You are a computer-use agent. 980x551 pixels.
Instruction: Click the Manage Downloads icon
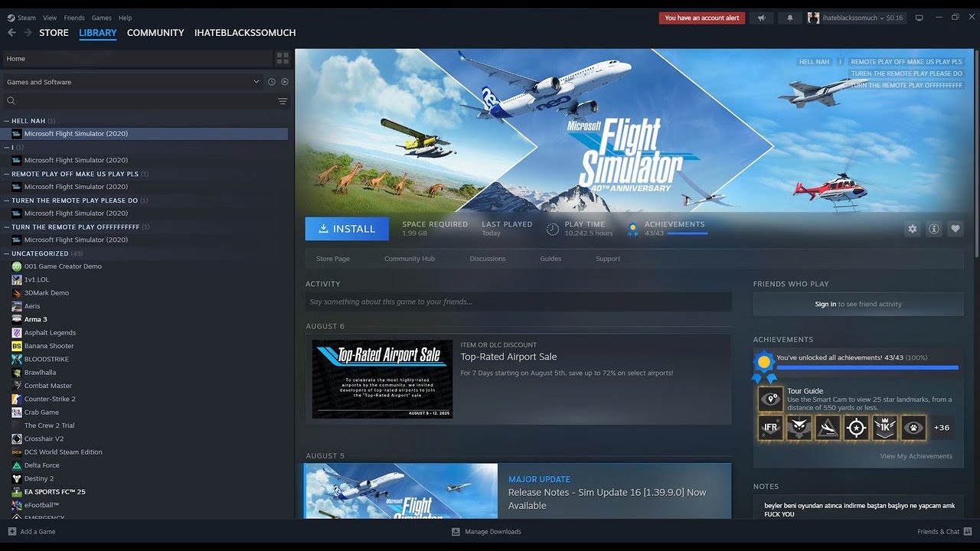tap(456, 531)
